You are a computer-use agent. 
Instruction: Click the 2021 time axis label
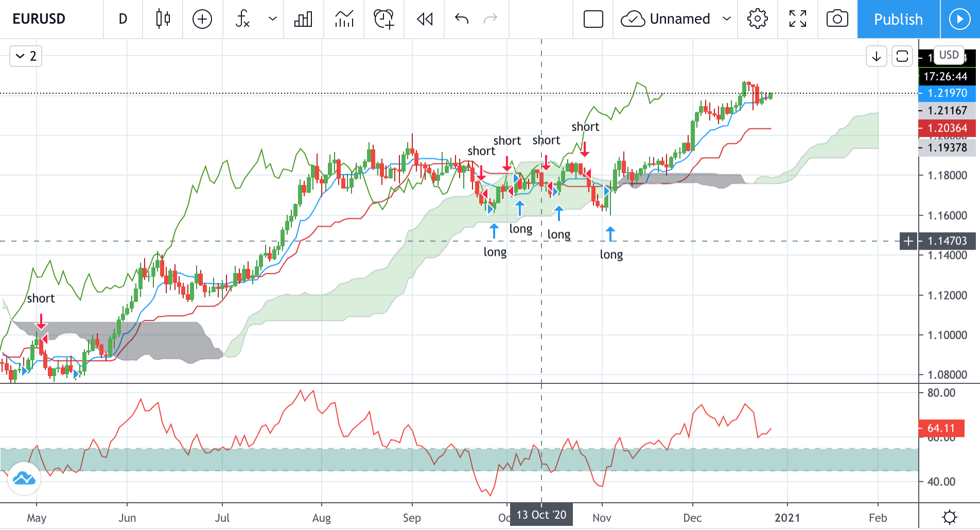[x=787, y=518]
